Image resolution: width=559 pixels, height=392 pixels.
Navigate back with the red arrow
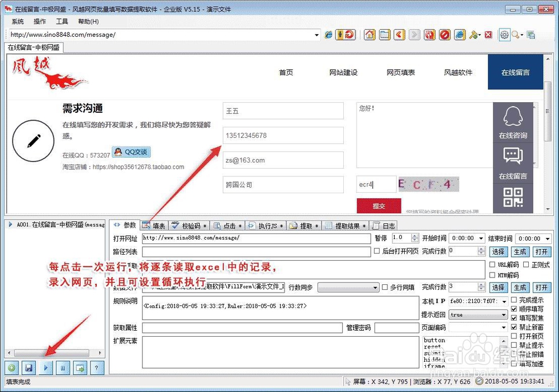tap(399, 35)
